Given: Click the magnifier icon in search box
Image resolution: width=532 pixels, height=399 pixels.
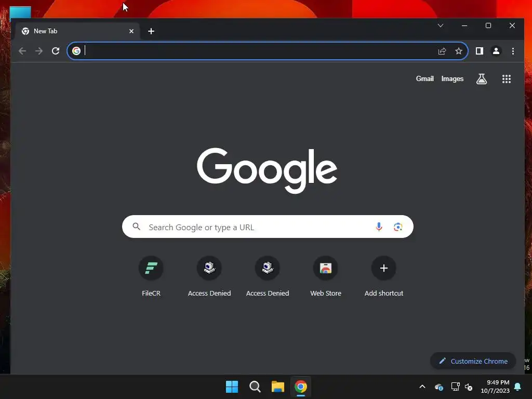Looking at the screenshot, I should (x=137, y=227).
